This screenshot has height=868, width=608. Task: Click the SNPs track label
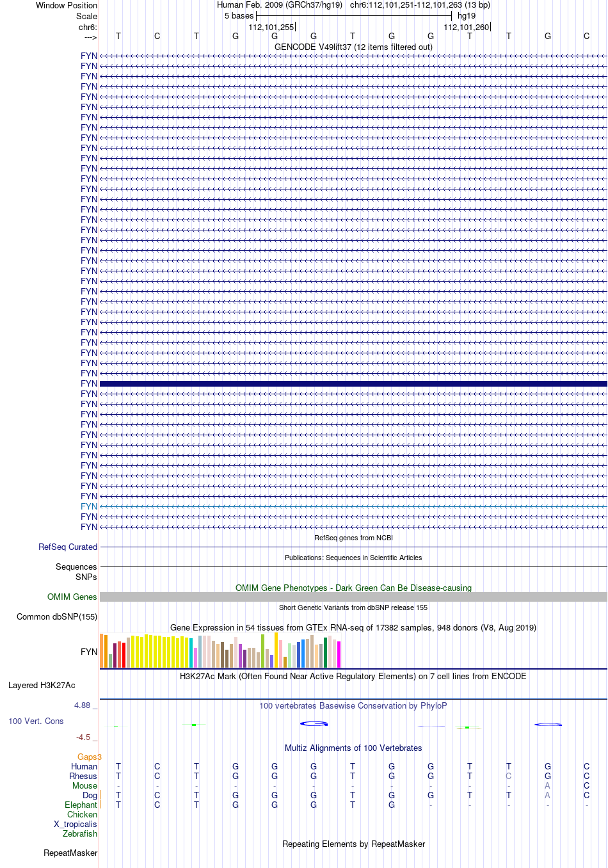tap(86, 577)
